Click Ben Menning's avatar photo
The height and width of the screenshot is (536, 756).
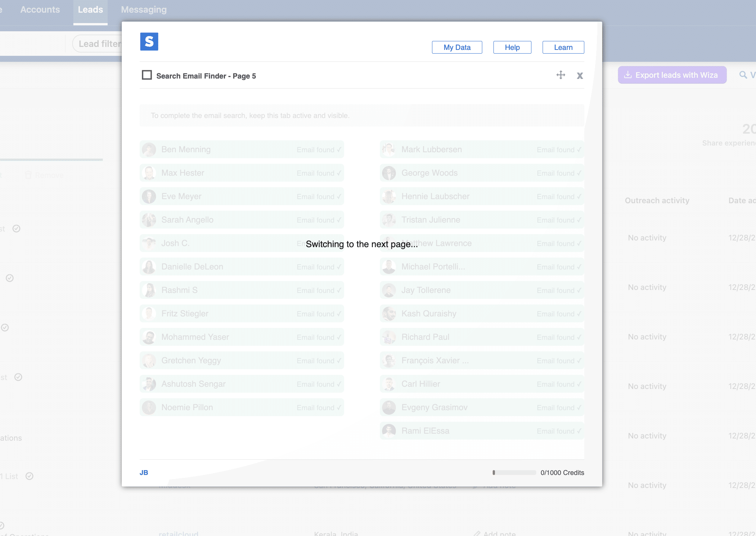[x=149, y=149]
